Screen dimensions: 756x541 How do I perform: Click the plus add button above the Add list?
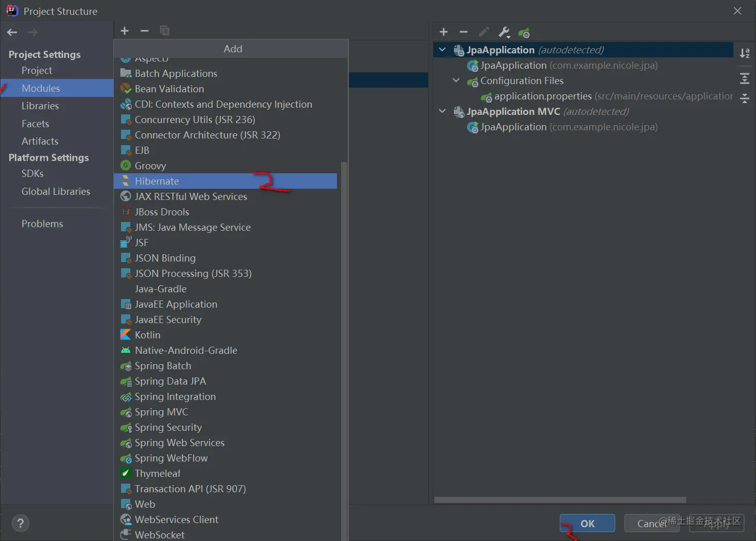click(x=125, y=31)
